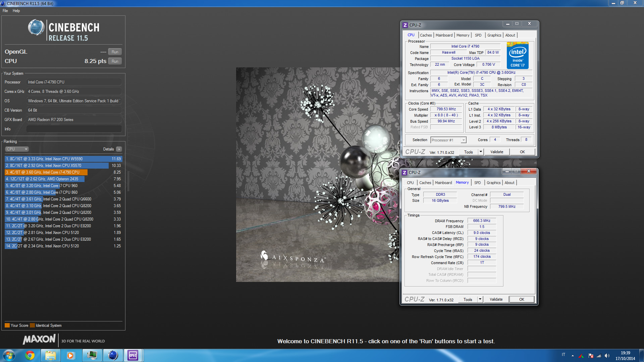Launch Google Chrome from taskbar
The image size is (644, 362).
point(30,355)
